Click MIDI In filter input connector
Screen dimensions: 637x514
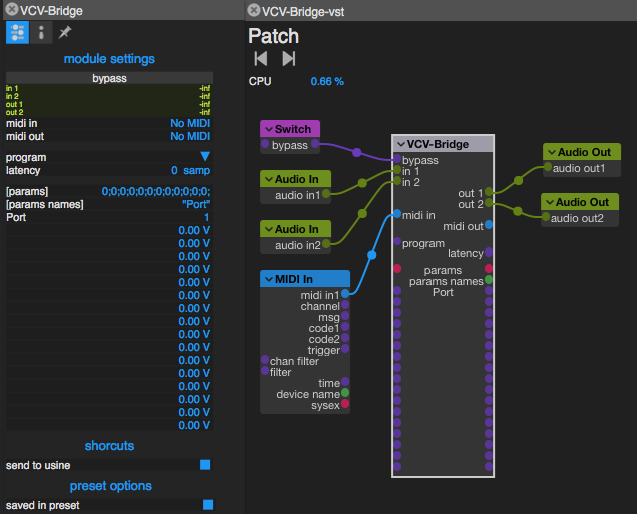pos(265,371)
